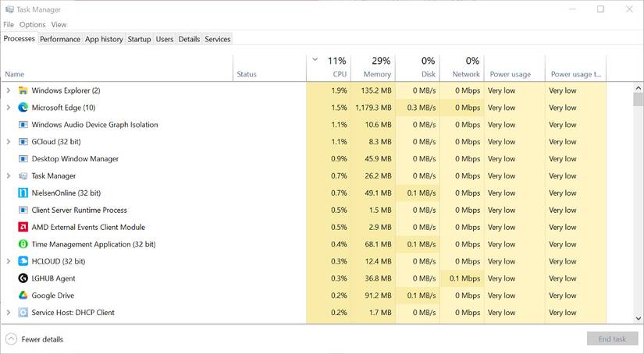Click the Task Manager process row icon
Image resolution: width=644 pixels, height=354 pixels.
tap(23, 176)
